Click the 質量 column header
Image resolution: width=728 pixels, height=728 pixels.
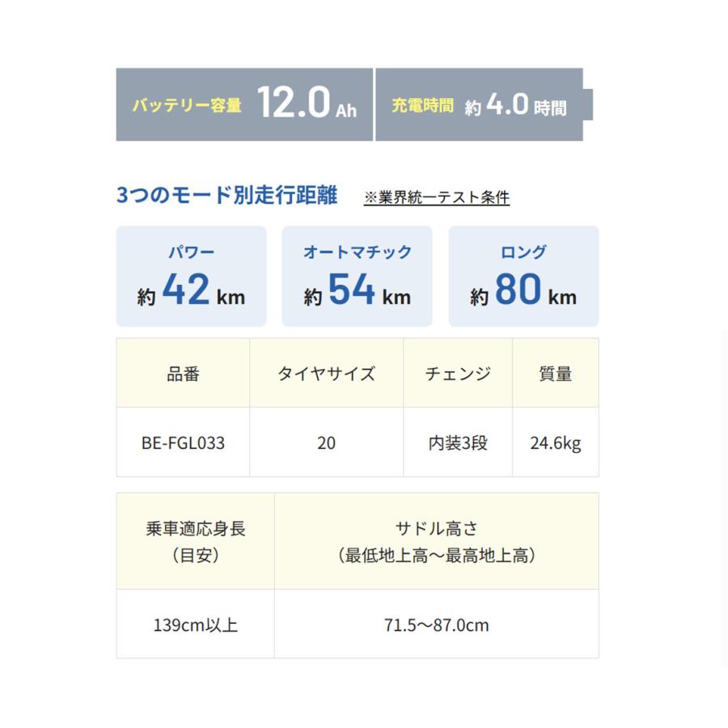coord(556,373)
